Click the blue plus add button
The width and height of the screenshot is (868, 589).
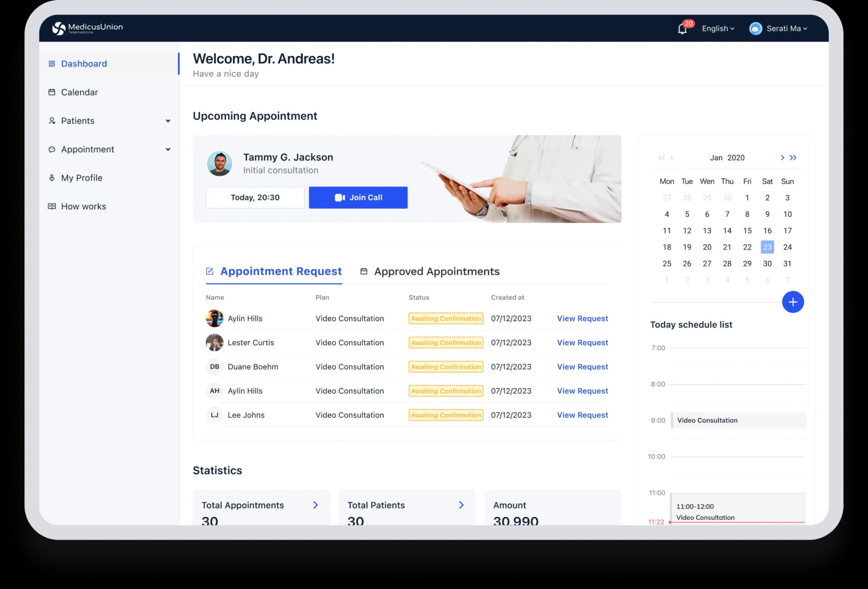pyautogui.click(x=793, y=302)
